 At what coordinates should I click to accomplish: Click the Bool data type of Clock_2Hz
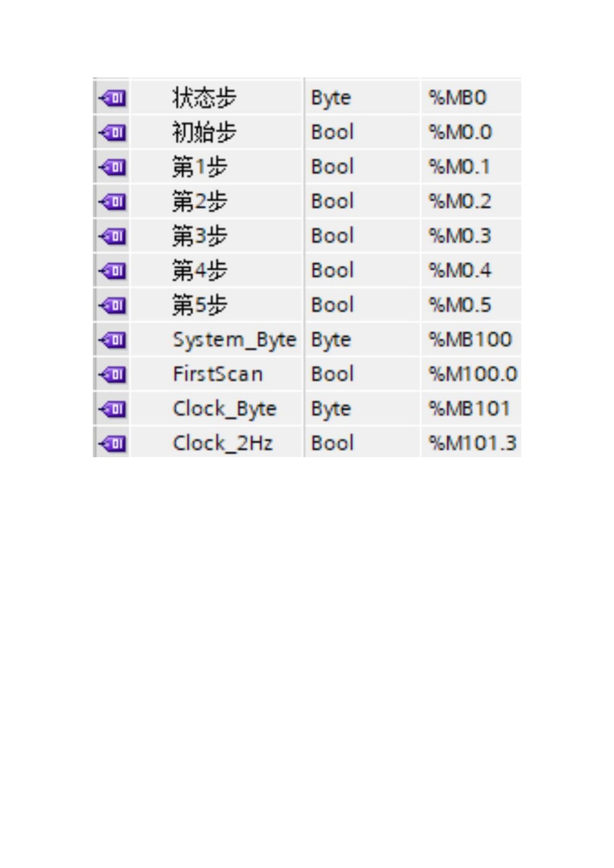tap(333, 443)
